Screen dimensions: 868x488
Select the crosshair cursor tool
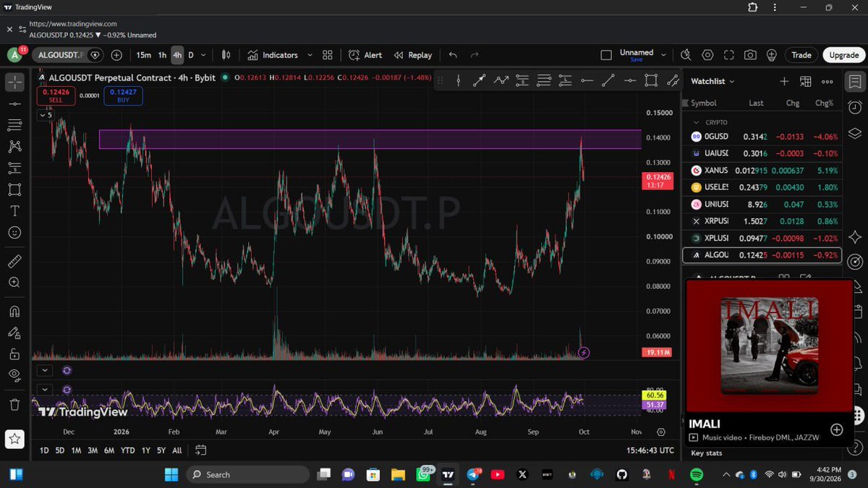[x=14, y=82]
